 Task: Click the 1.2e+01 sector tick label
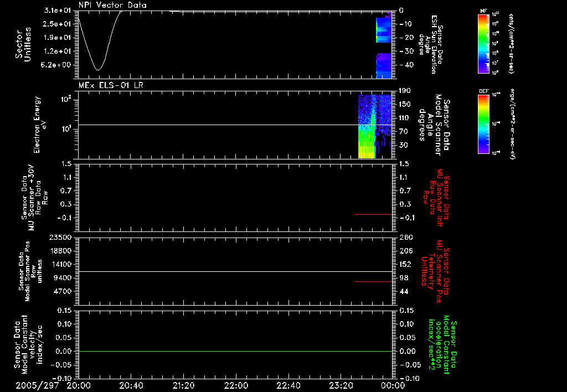(57, 51)
